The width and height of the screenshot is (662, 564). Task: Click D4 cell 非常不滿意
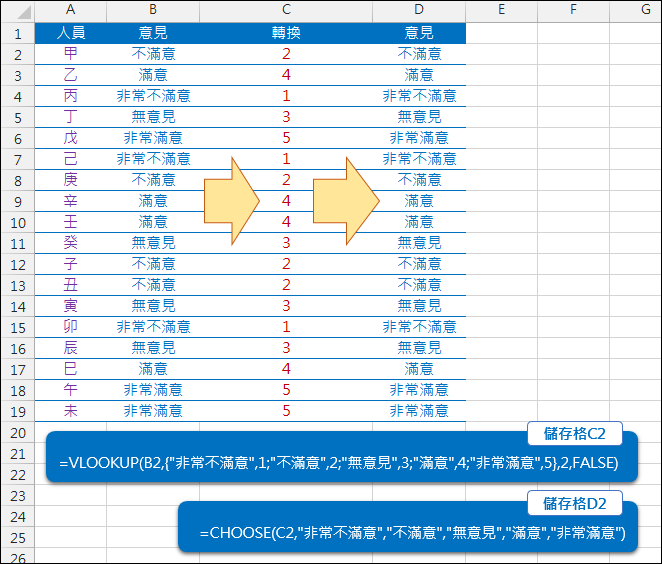(x=419, y=96)
